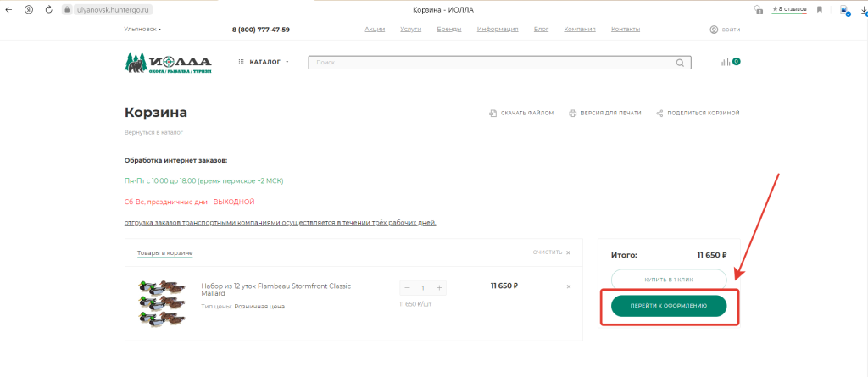Remove the duck set from cart
The height and width of the screenshot is (377, 868).
click(x=569, y=286)
